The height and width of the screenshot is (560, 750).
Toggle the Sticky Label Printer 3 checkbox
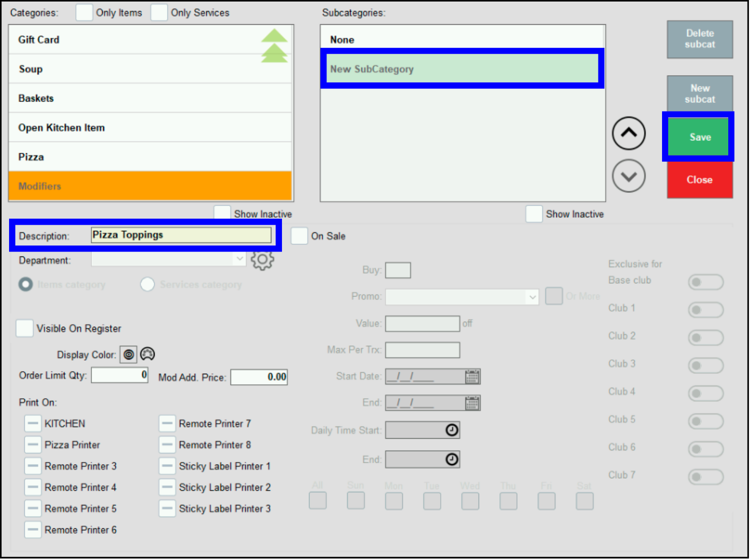(x=167, y=508)
